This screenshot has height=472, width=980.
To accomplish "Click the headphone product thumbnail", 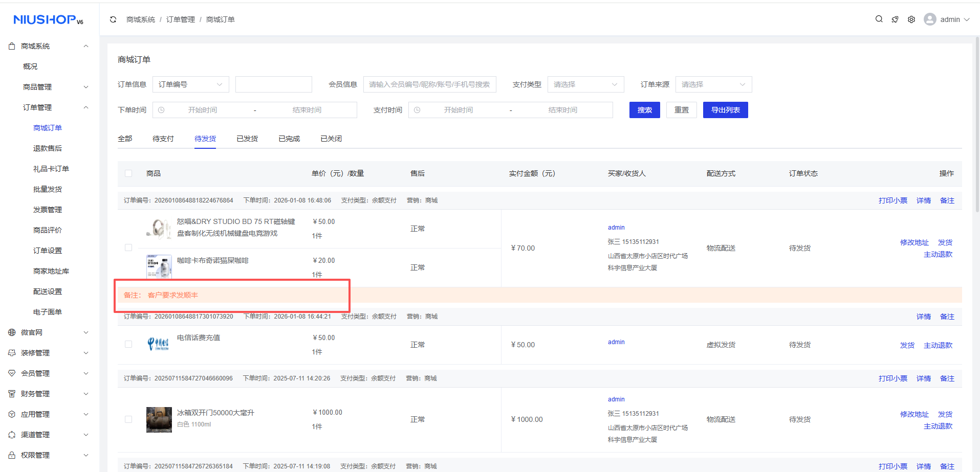I will point(159,229).
